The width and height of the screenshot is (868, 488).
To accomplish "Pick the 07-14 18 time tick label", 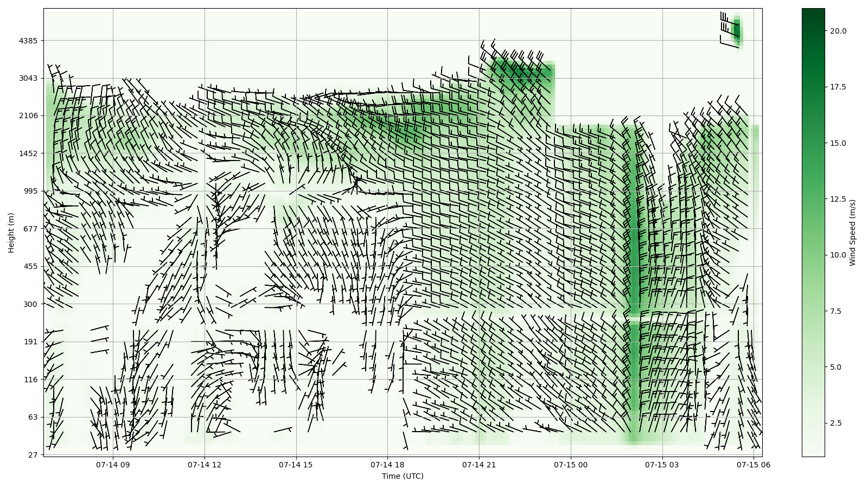I will coord(387,465).
